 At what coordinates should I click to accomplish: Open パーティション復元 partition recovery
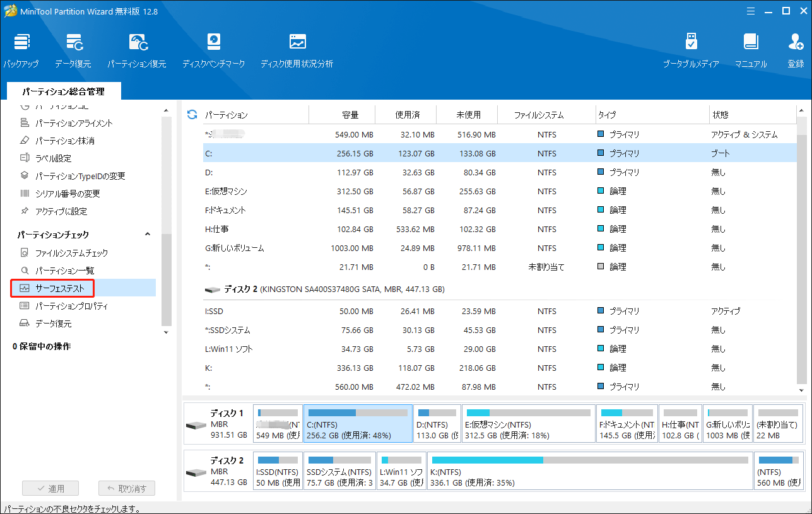[137, 50]
